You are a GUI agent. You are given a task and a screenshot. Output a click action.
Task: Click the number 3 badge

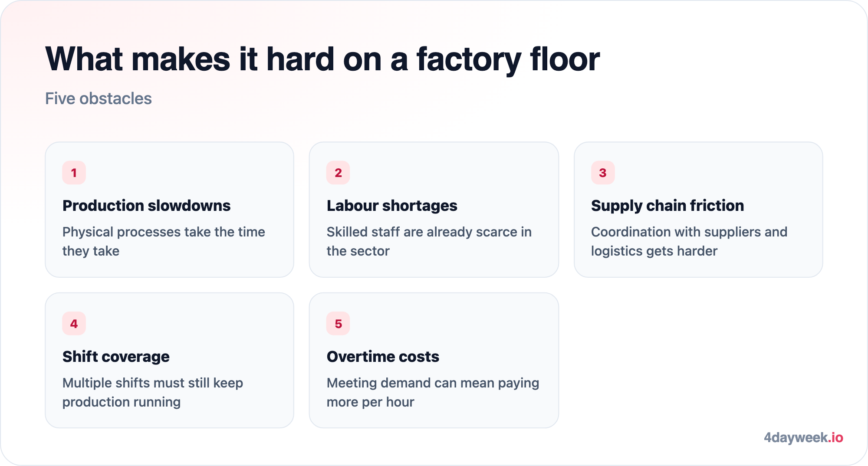pyautogui.click(x=603, y=173)
